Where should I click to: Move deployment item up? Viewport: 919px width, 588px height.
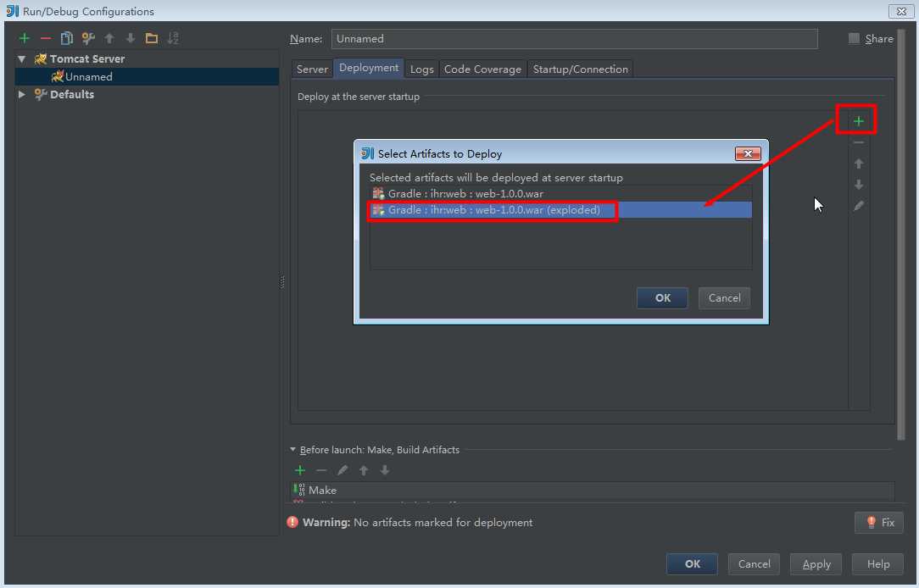click(x=858, y=164)
